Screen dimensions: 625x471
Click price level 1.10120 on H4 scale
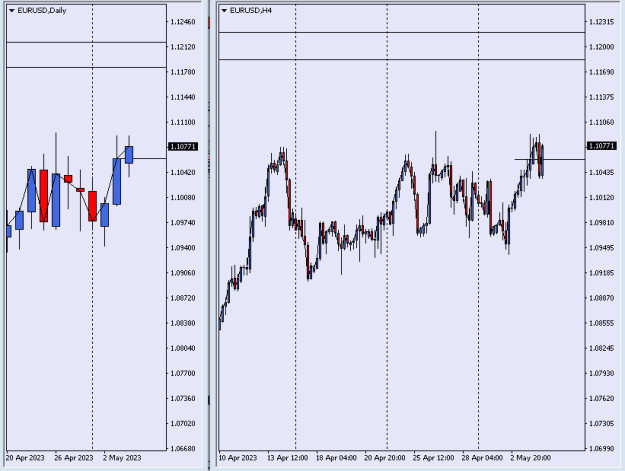[601, 198]
